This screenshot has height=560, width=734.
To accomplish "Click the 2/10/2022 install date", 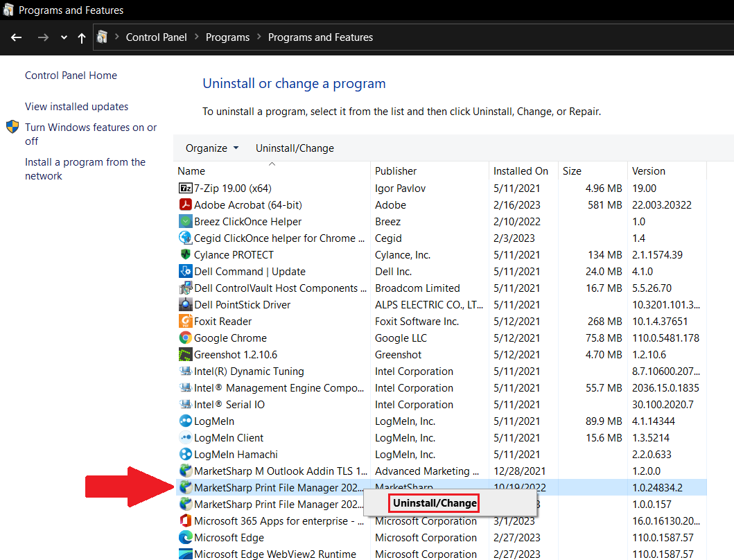I will (x=517, y=222).
